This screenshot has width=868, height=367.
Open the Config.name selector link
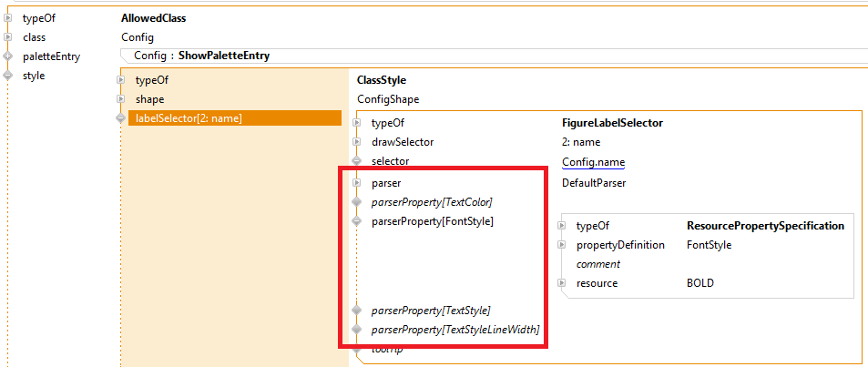click(593, 162)
